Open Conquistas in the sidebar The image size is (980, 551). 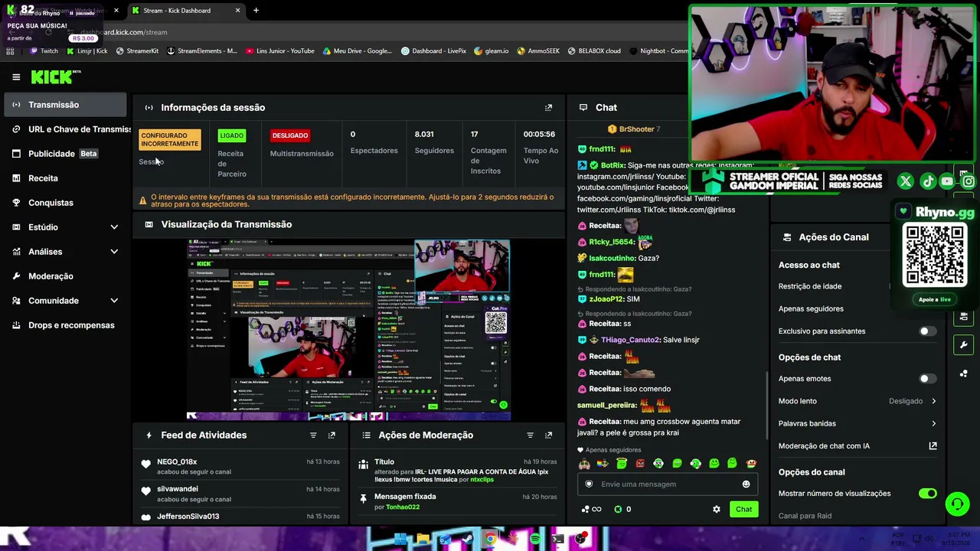65,203
